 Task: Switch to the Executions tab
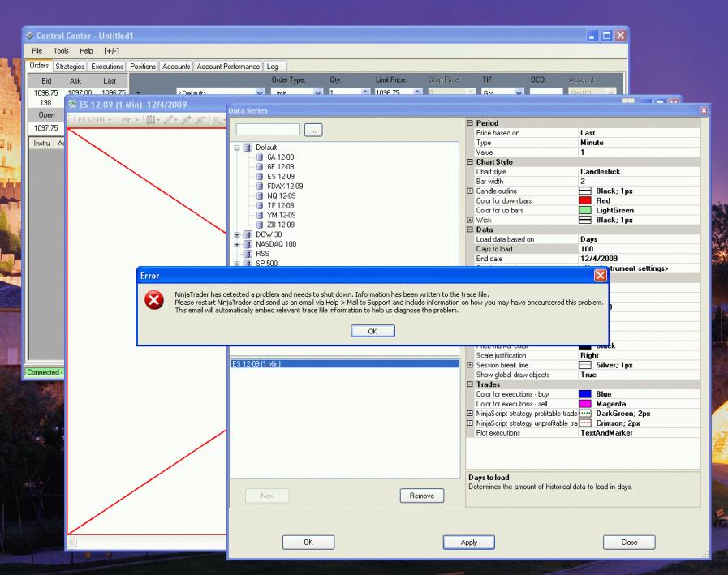(x=107, y=67)
